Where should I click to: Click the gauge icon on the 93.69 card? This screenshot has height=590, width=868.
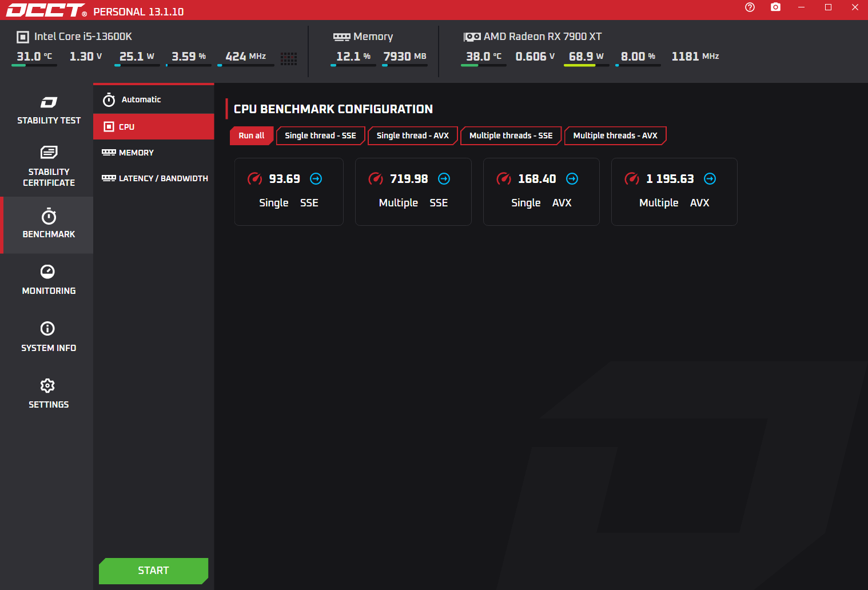(x=254, y=179)
